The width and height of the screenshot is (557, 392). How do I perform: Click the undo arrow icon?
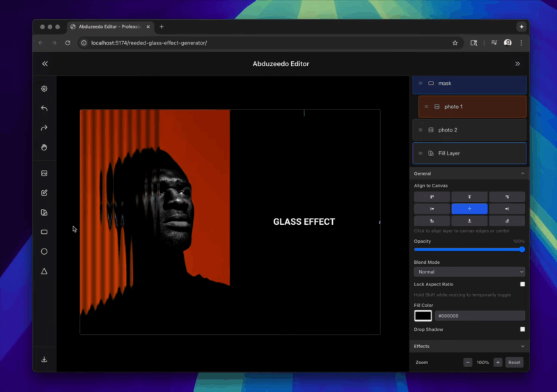[45, 109]
